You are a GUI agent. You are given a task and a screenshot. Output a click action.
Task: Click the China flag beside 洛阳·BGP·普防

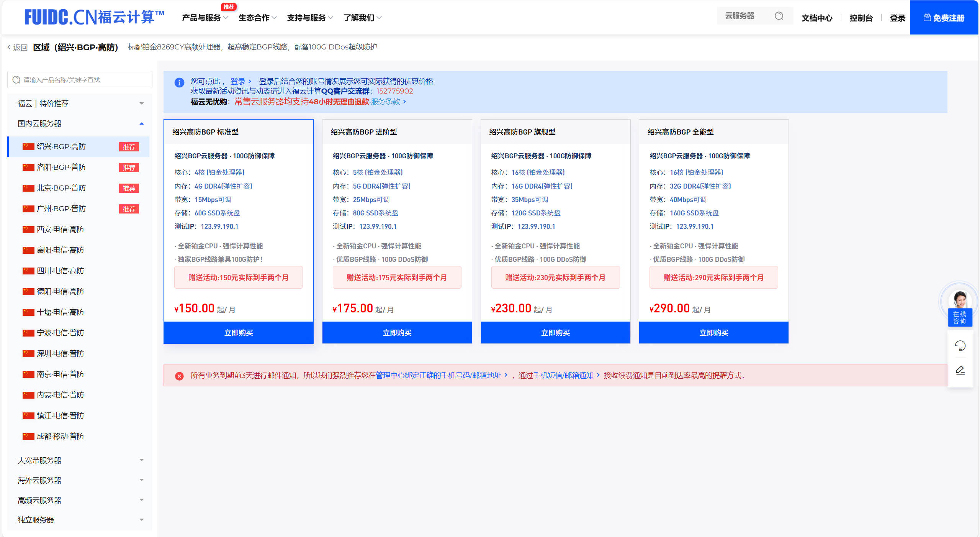point(28,168)
